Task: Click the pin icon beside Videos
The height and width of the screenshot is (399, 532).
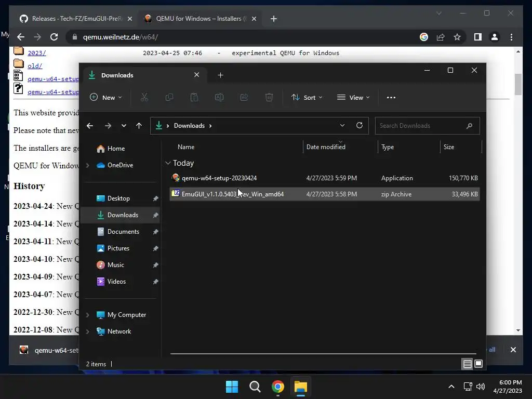Action: pos(155,282)
